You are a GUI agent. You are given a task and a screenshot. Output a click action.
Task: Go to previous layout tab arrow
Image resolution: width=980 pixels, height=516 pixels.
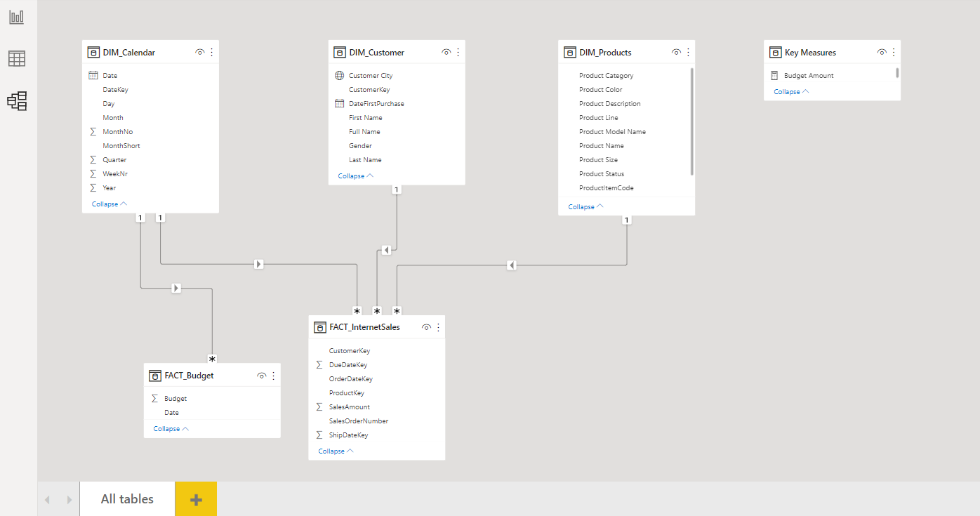tap(48, 500)
